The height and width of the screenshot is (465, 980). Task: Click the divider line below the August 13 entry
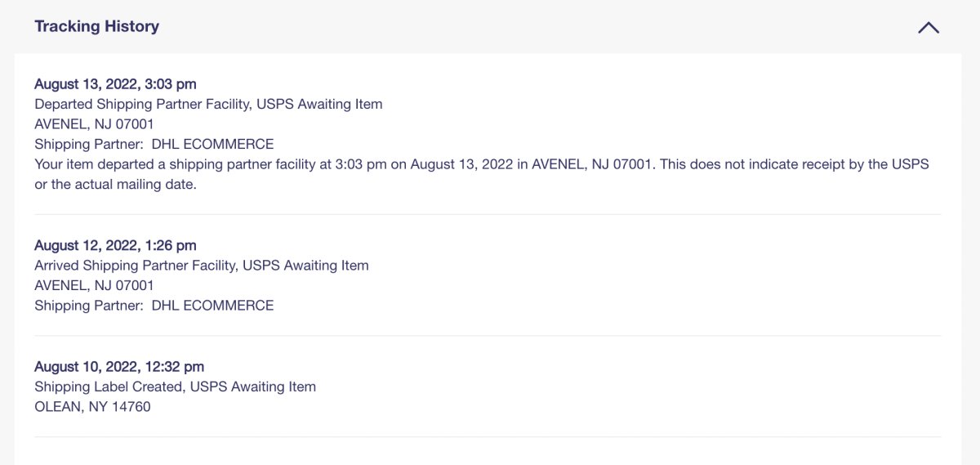(x=488, y=215)
